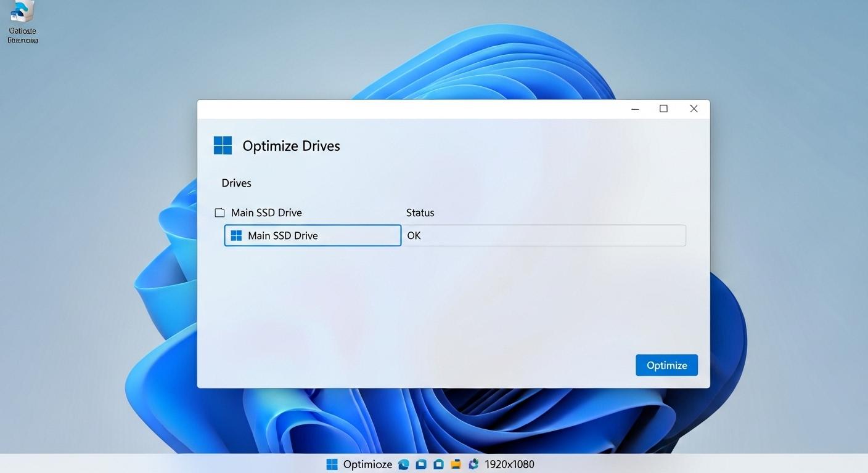Image resolution: width=868 pixels, height=473 pixels.
Task: Open the Start menu from the taskbar
Action: pos(332,464)
